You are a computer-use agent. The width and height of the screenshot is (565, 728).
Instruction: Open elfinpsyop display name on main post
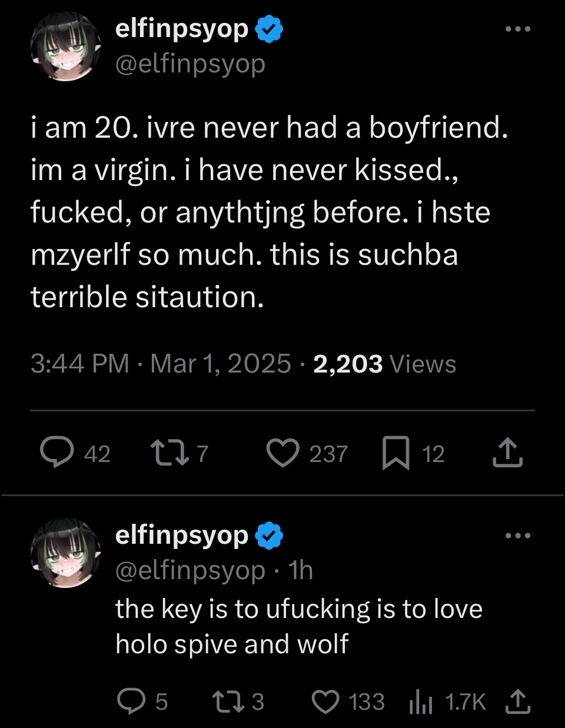(x=182, y=29)
